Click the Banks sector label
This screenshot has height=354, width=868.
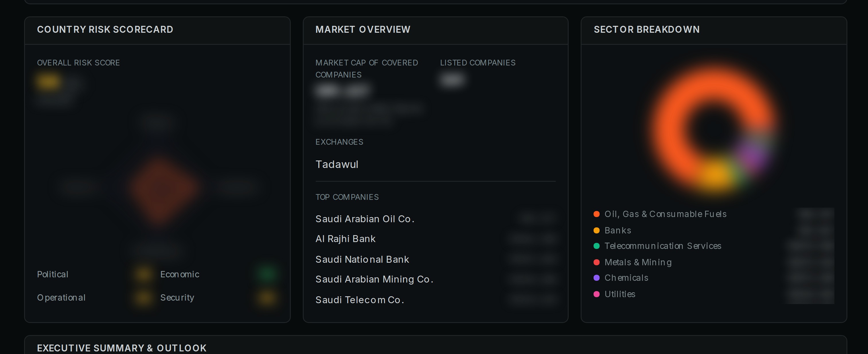tap(618, 231)
